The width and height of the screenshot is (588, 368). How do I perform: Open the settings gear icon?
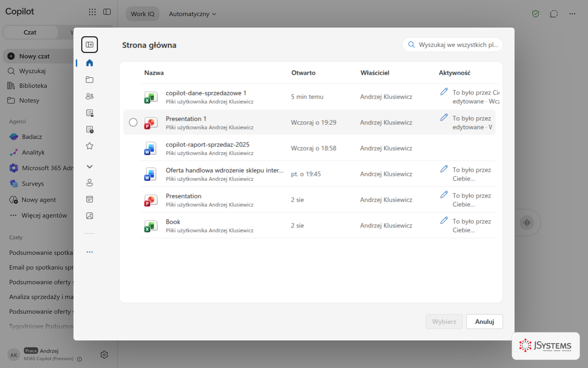point(104,355)
